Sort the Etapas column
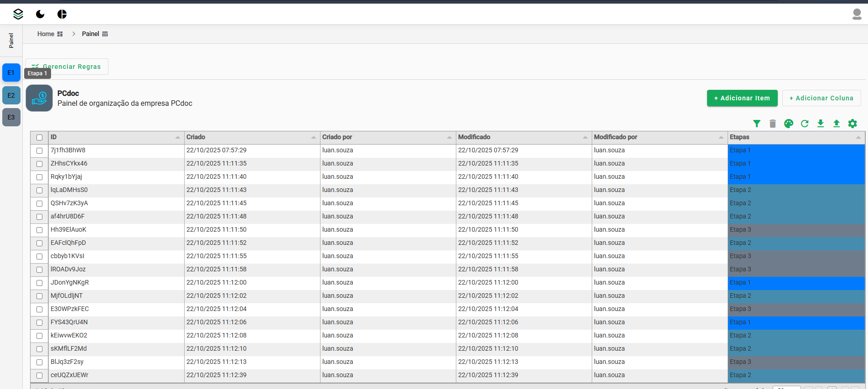The image size is (868, 389). coord(858,137)
